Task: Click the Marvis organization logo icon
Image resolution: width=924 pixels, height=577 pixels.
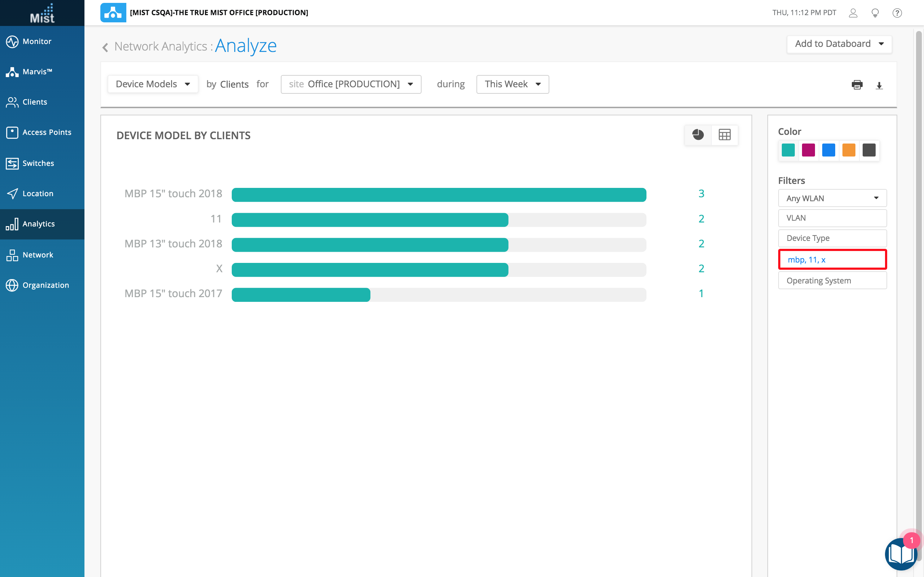Action: [113, 13]
